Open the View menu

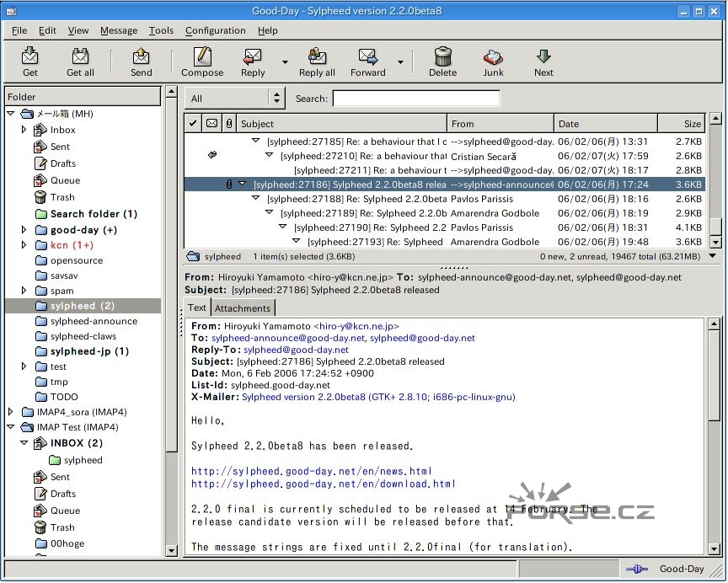78,30
